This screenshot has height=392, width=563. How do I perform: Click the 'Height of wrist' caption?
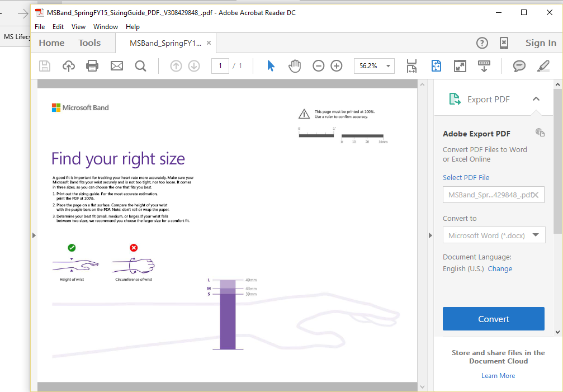click(x=72, y=279)
